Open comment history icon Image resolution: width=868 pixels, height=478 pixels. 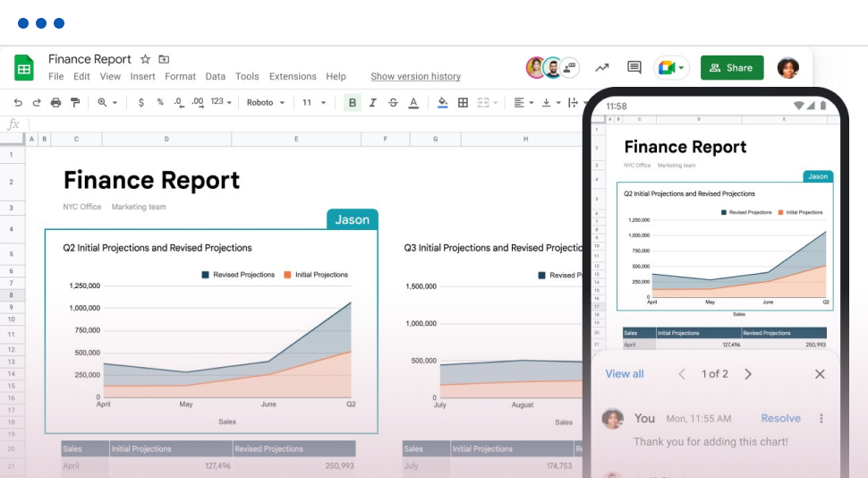pos(634,68)
